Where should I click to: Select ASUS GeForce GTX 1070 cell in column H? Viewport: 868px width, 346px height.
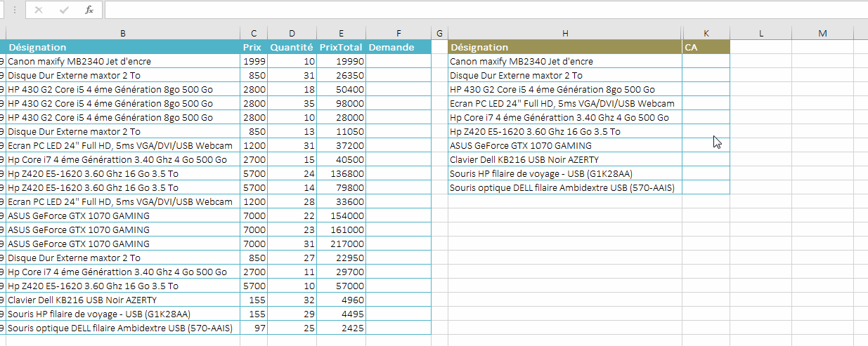point(565,145)
